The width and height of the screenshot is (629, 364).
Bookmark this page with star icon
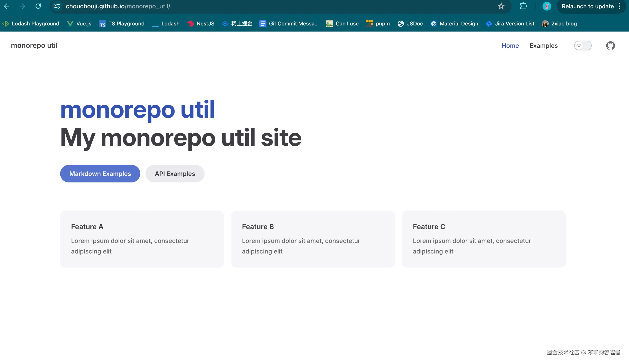tap(501, 6)
